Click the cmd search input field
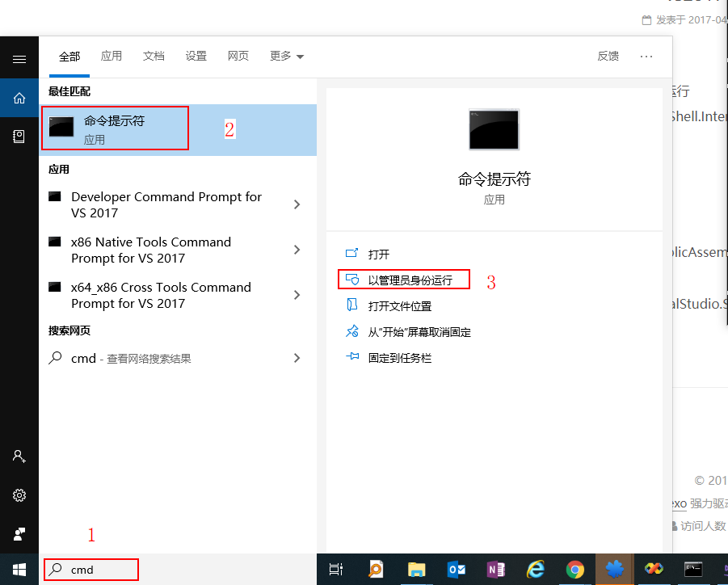Image resolution: width=728 pixels, height=585 pixels. (x=90, y=570)
